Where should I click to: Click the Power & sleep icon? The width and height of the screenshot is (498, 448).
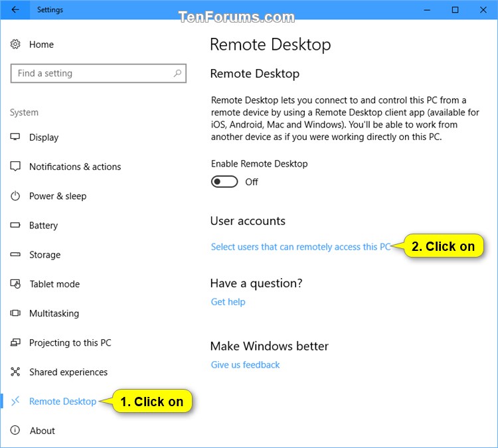(x=15, y=196)
